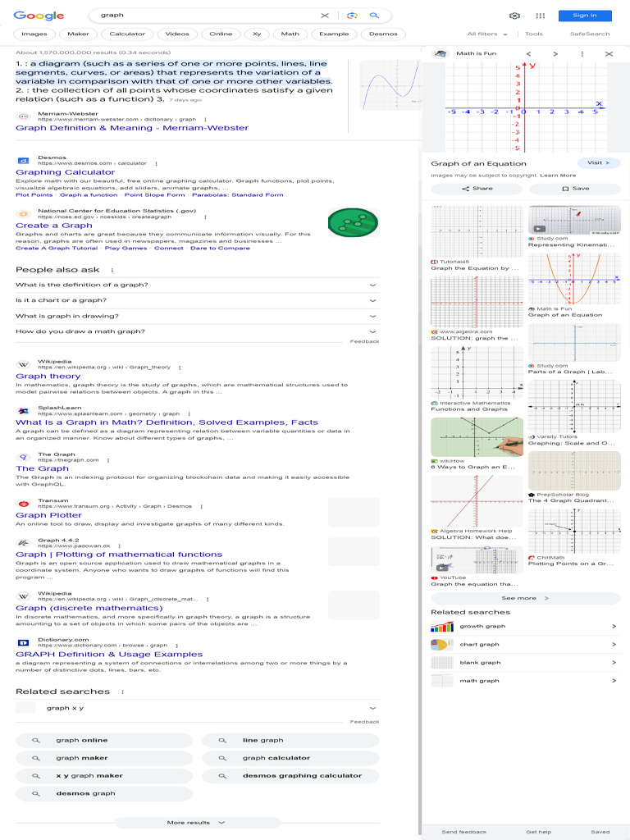Expand What is the definition of a graph
This screenshot has height=840, width=630.
(197, 285)
